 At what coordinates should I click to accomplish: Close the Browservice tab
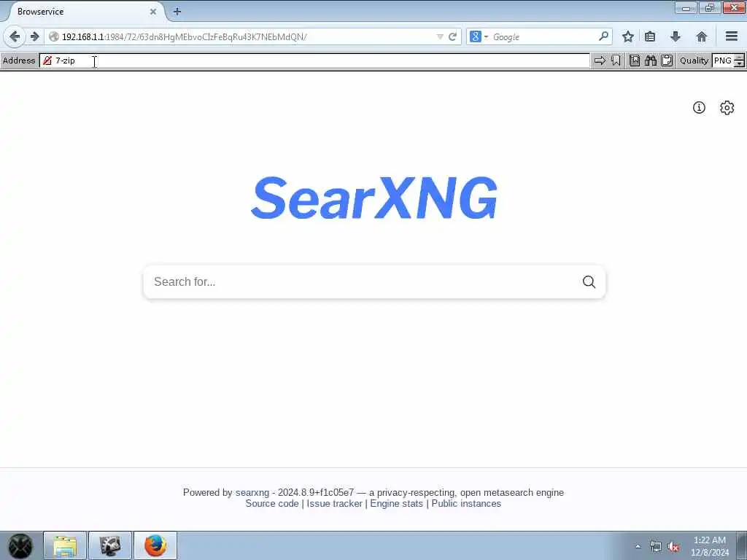[x=153, y=12]
